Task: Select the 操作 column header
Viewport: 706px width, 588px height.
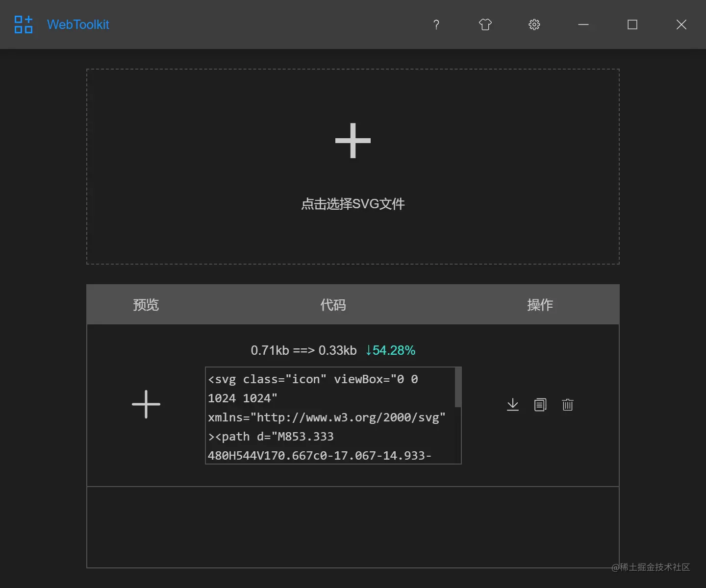Action: pos(540,304)
